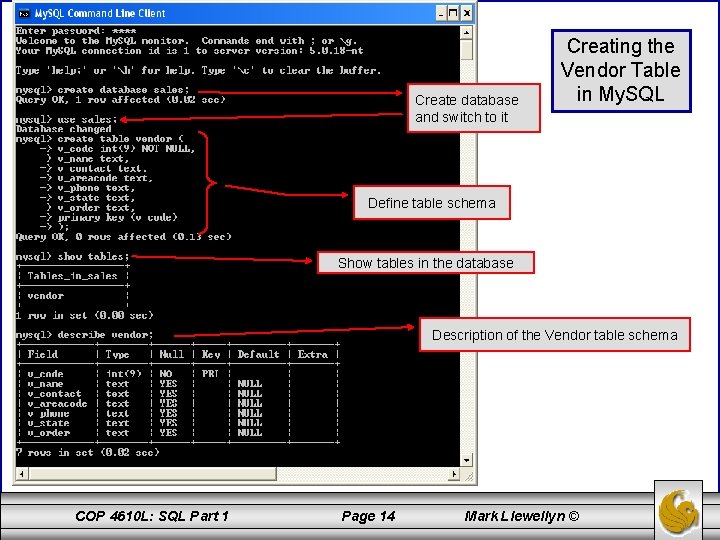Click the MySQL Command Line Client title icon
This screenshot has width=720, height=540.
[x=24, y=14]
